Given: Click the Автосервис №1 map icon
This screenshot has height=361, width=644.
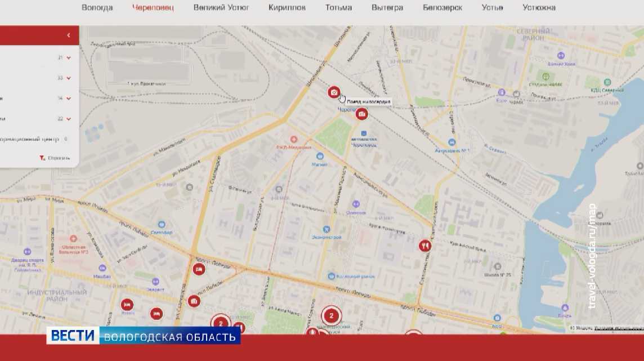Looking at the screenshot, I should (x=452, y=142).
